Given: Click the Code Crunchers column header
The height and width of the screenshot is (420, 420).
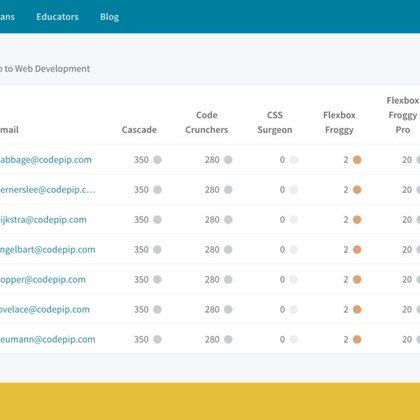Looking at the screenshot, I should (207, 122).
